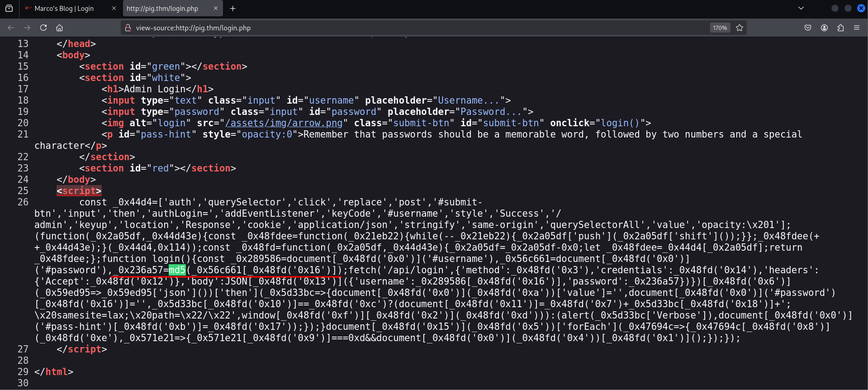Open the Pocket save icon

point(808,28)
